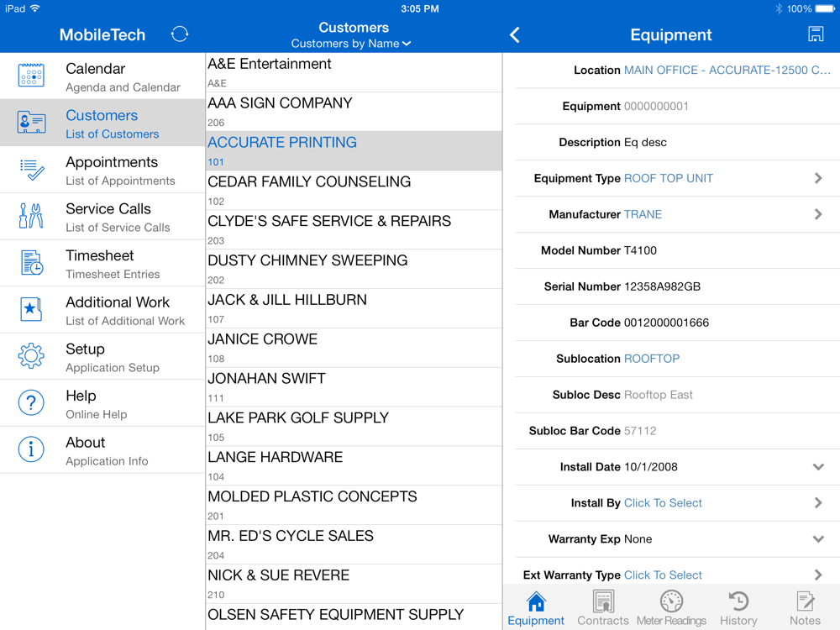Tap the save disk icon

(x=815, y=34)
